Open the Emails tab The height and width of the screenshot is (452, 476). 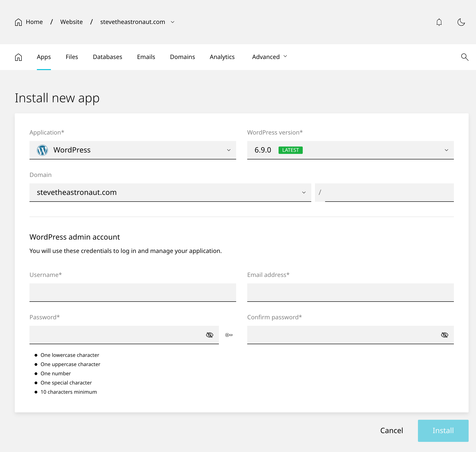[146, 57]
